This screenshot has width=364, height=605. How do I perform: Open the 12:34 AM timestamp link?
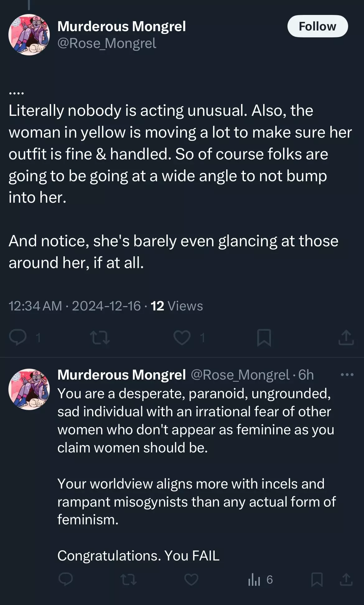[x=35, y=306]
